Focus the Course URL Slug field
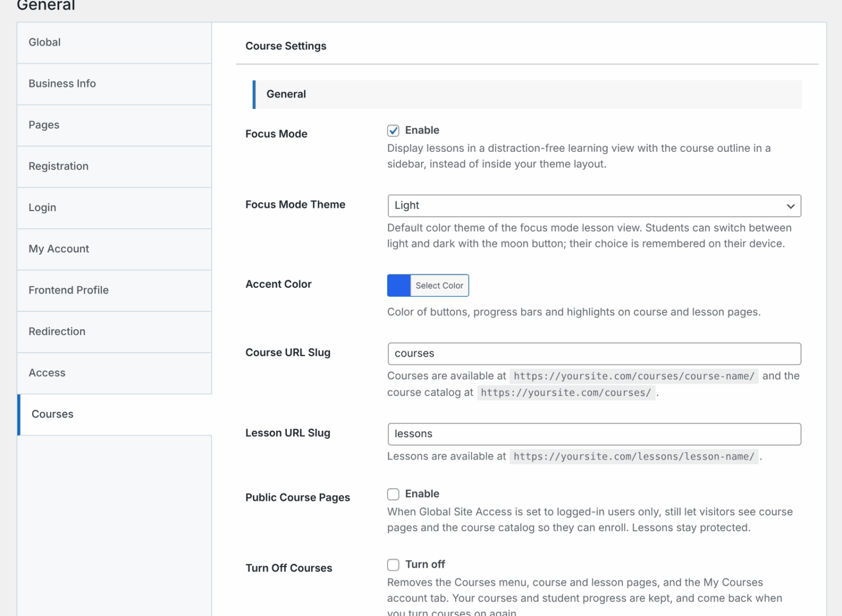Screen dimensions: 842x616 click(594, 354)
